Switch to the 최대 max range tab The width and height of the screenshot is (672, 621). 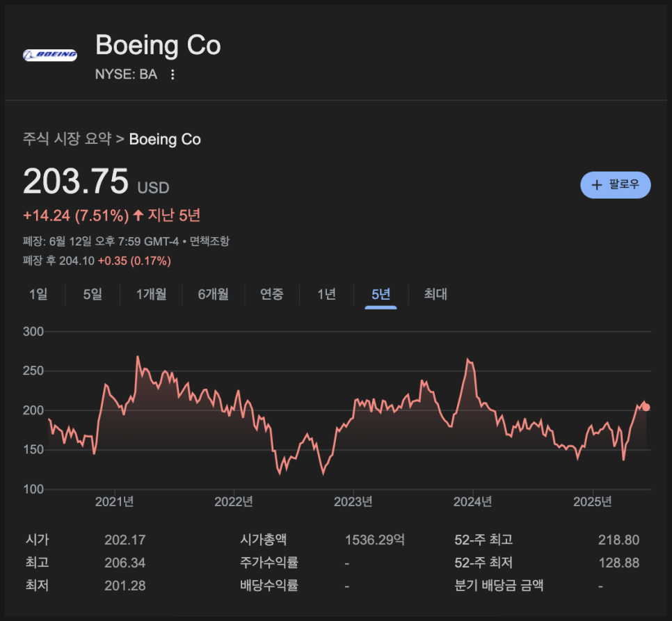click(x=435, y=294)
